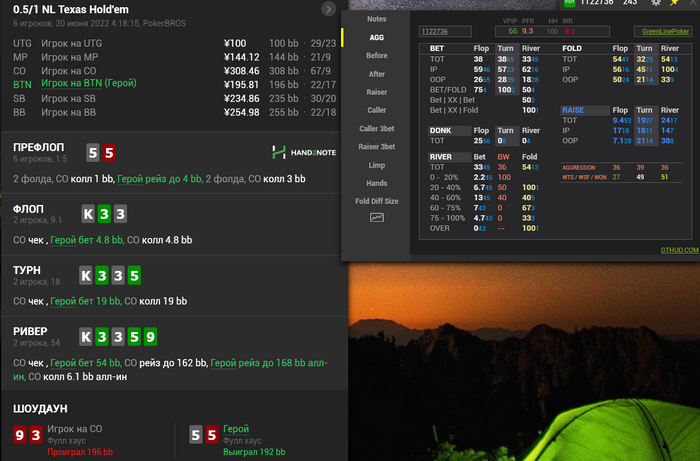Click the green player type icon beside 1122736
This screenshot has width=700, height=461.
coord(569,3)
